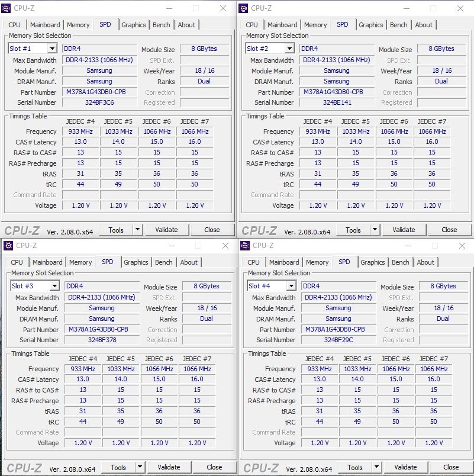Viewport: 474px width, 476px height.
Task: Minimize the Slot #1 CPU-Z window
Action: coord(169,8)
